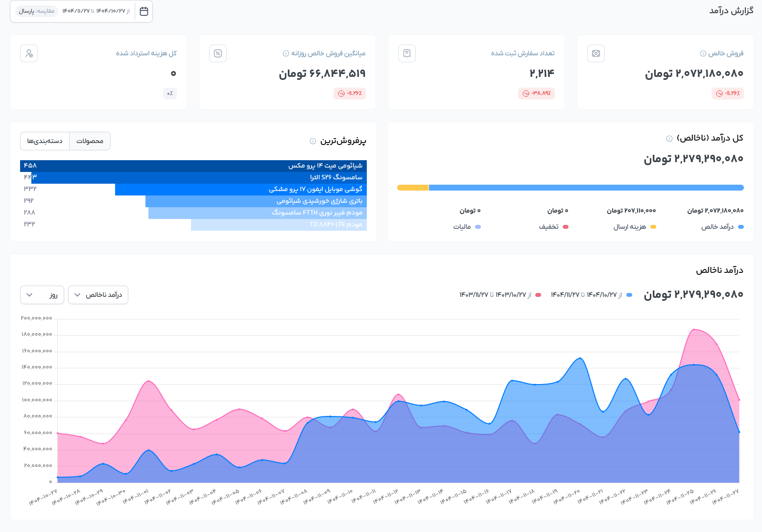Open the درآمد ناخالص metric dropdown
Image resolution: width=762 pixels, height=532 pixels.
click(98, 295)
